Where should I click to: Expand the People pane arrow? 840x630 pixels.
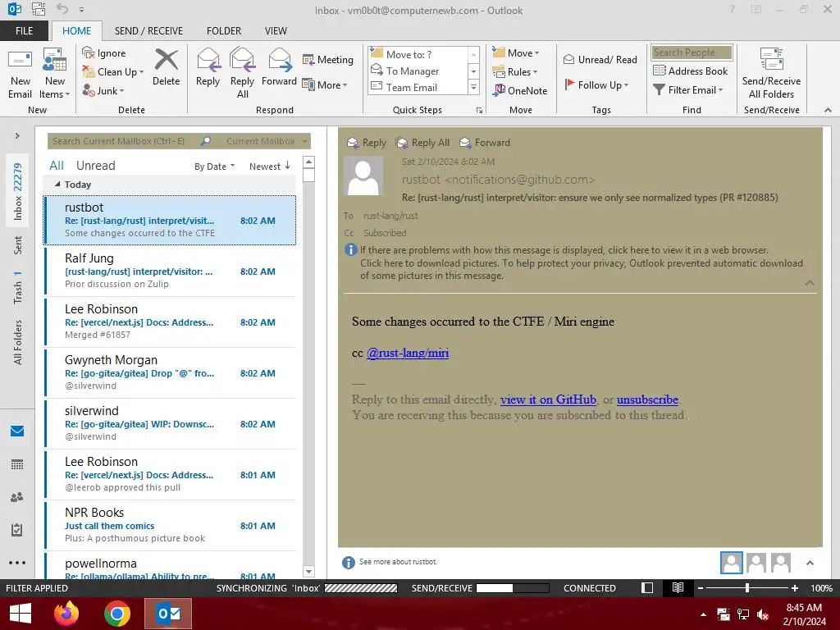pyautogui.click(x=810, y=563)
